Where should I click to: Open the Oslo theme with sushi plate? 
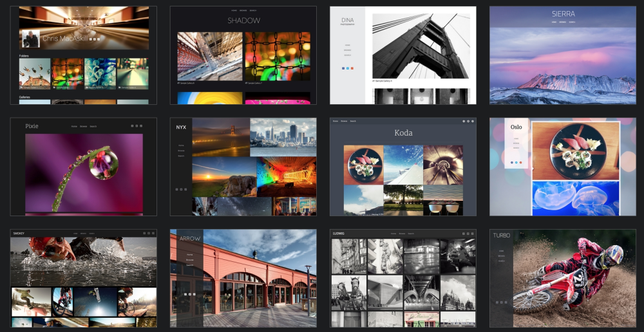(563, 167)
